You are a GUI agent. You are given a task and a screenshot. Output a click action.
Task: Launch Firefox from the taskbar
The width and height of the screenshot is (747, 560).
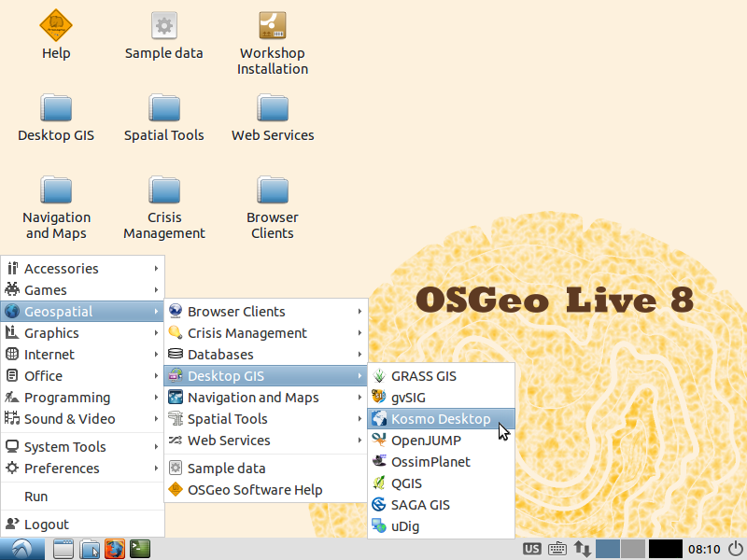tap(115, 549)
